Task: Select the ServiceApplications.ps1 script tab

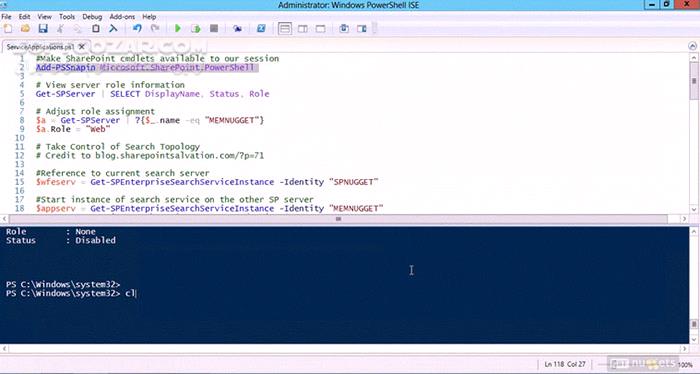Action: tap(40, 46)
